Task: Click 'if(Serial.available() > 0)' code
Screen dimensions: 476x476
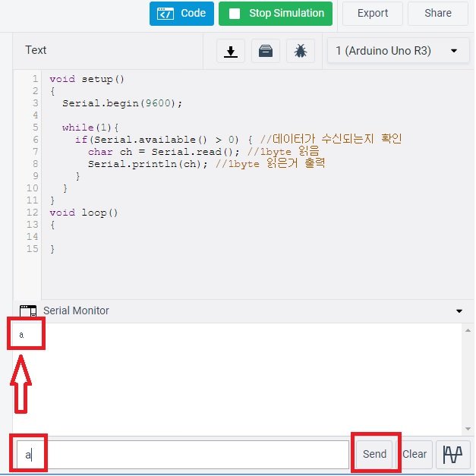Action: click(157, 140)
